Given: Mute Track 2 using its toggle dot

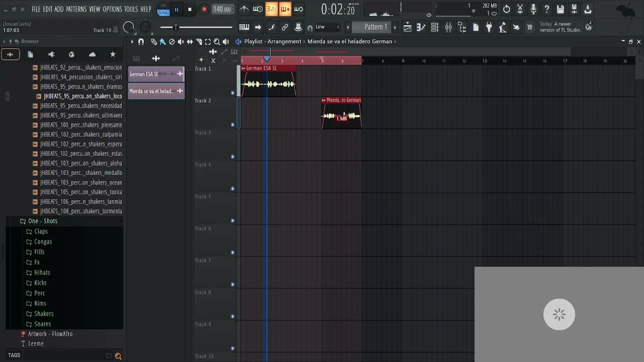Looking at the screenshot, I should (232, 125).
